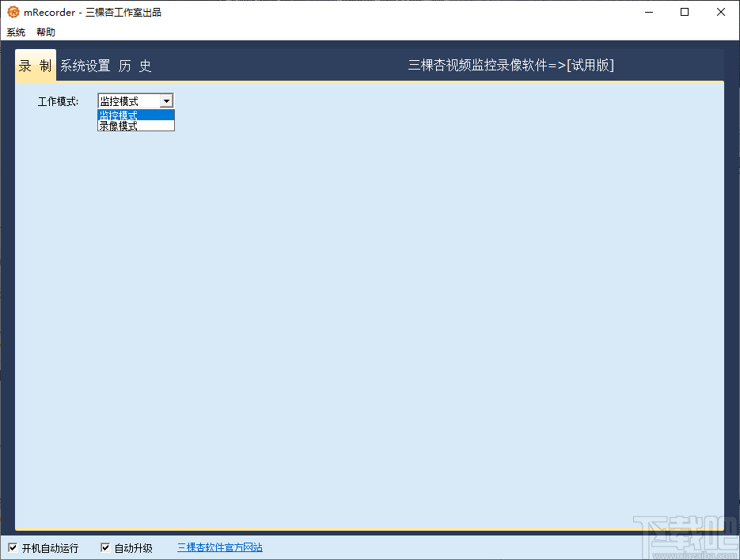Screen dimensions: 740x560
Task: Open the 工作模式 dropdown arrow
Action: click(167, 100)
